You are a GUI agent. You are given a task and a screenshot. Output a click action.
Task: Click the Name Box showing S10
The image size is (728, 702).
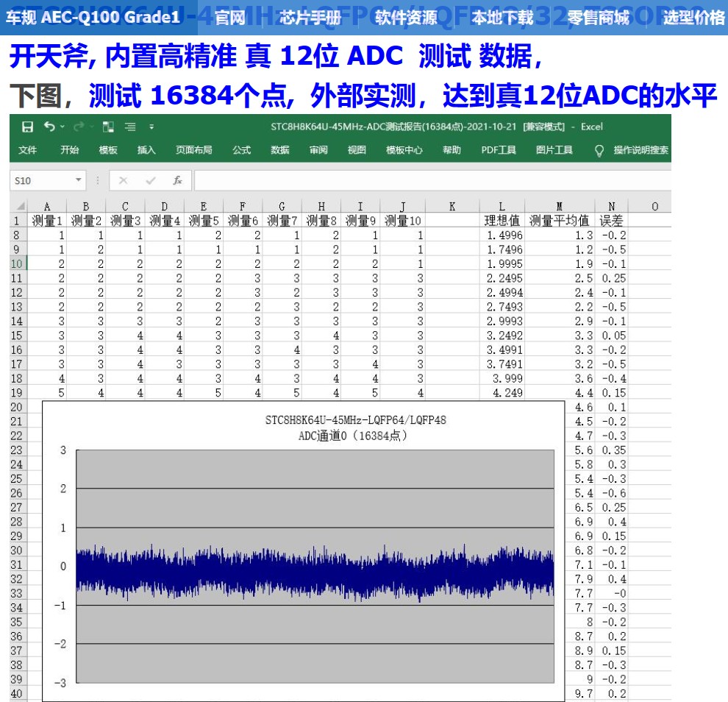click(x=48, y=181)
